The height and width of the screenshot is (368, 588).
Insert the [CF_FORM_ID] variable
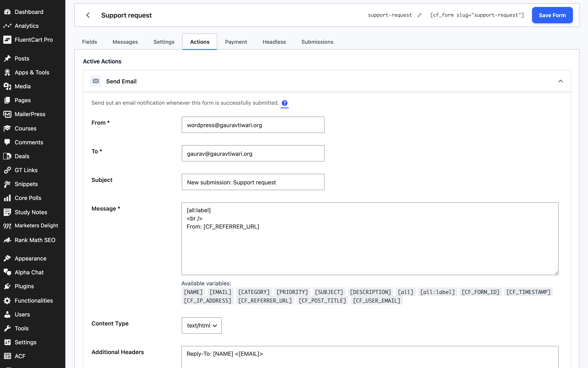pos(480,292)
